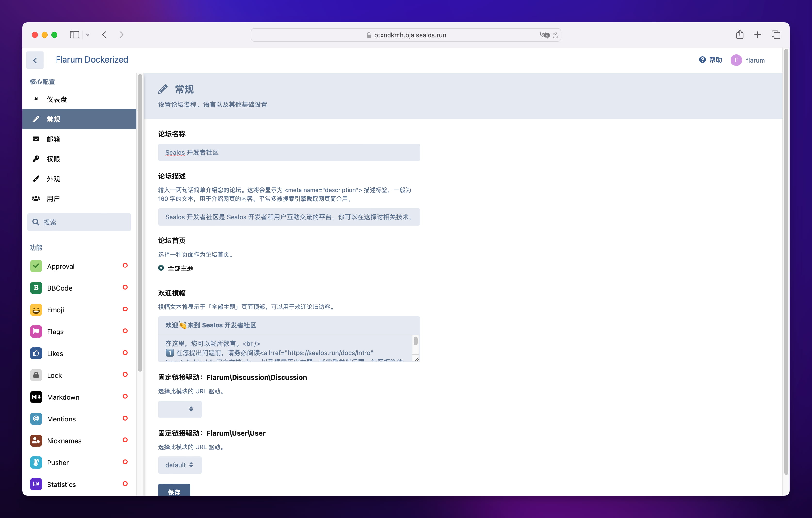
Task: Click the 论坛描述 description input field
Action: [x=289, y=217]
